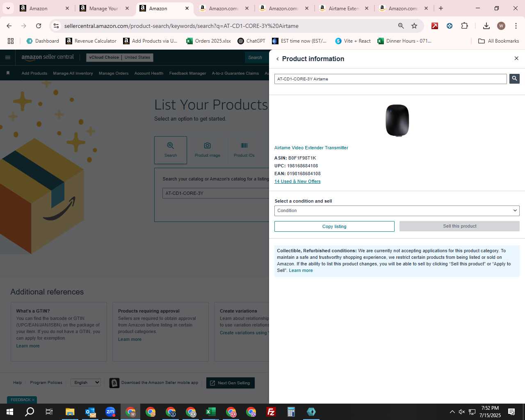Open Manage All Inventory menu item
The height and width of the screenshot is (420, 525).
(x=73, y=73)
